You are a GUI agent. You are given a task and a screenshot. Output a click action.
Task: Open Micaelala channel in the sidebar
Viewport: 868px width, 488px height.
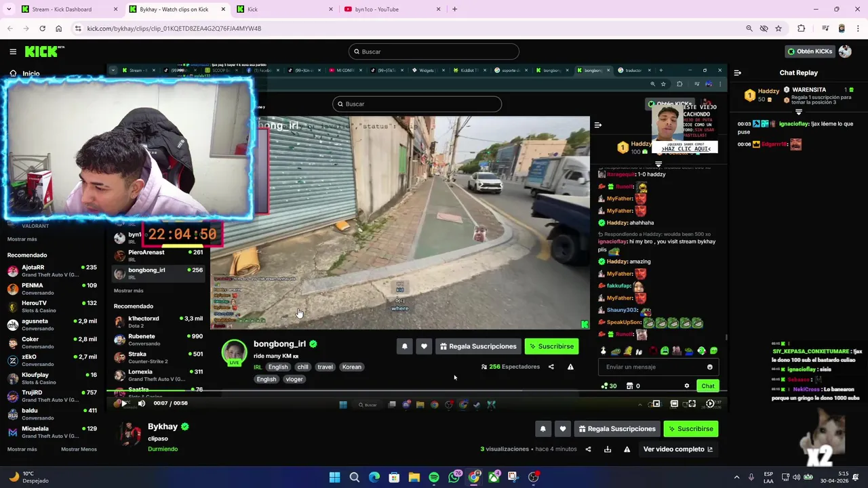52,432
